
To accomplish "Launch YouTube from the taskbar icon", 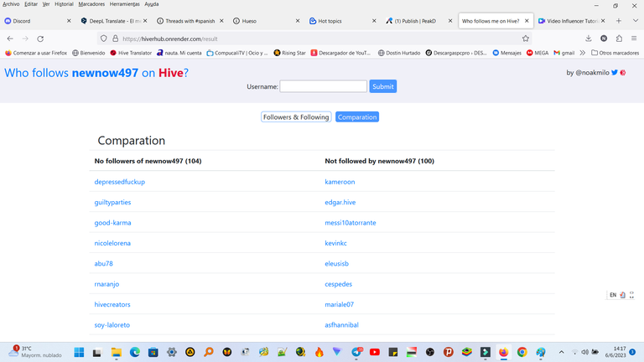I will click(375, 352).
